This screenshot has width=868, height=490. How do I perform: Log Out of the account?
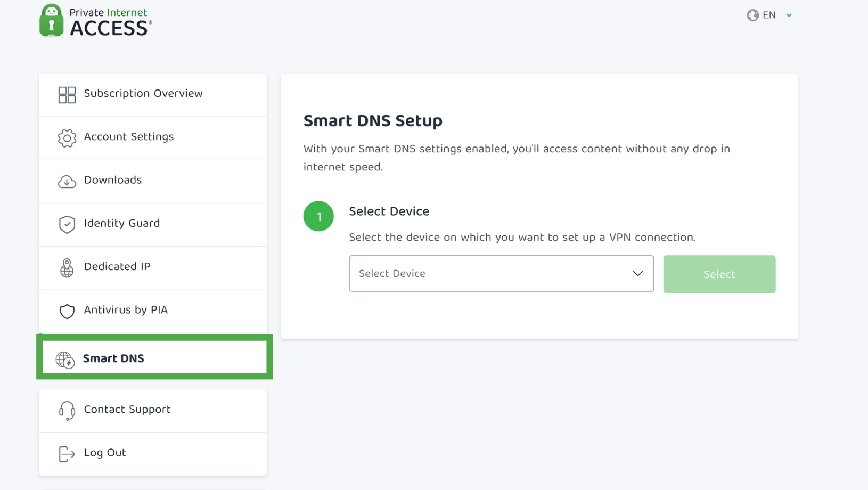(153, 454)
